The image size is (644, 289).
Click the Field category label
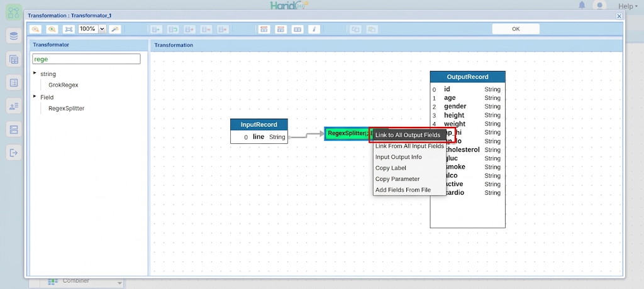pos(47,97)
